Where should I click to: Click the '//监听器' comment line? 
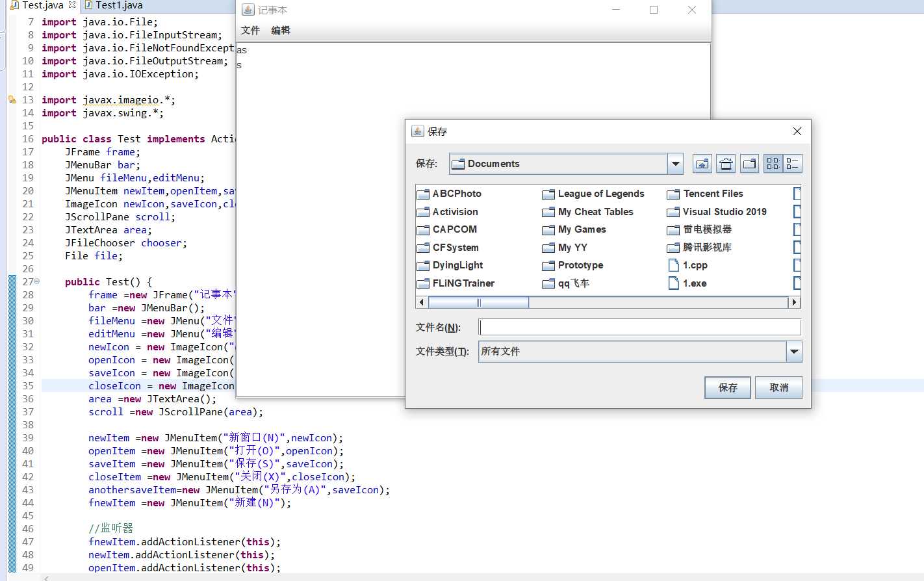110,528
